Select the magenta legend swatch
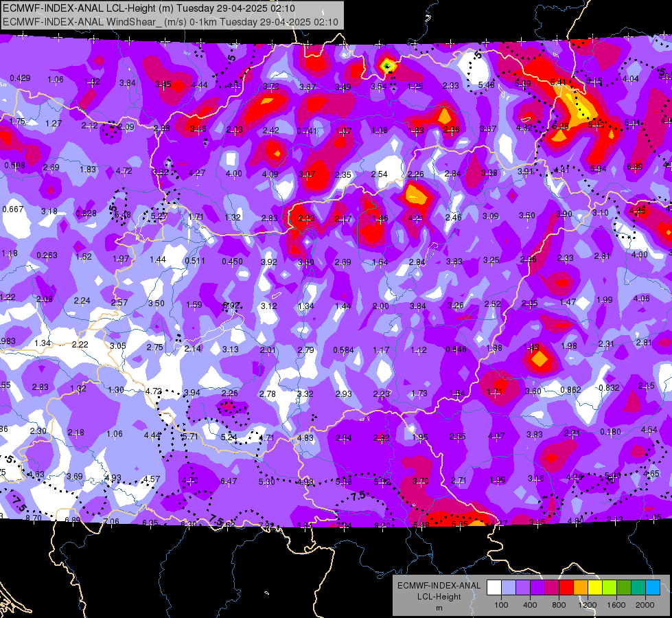Viewport: 672px width, 618px height. pos(552,588)
